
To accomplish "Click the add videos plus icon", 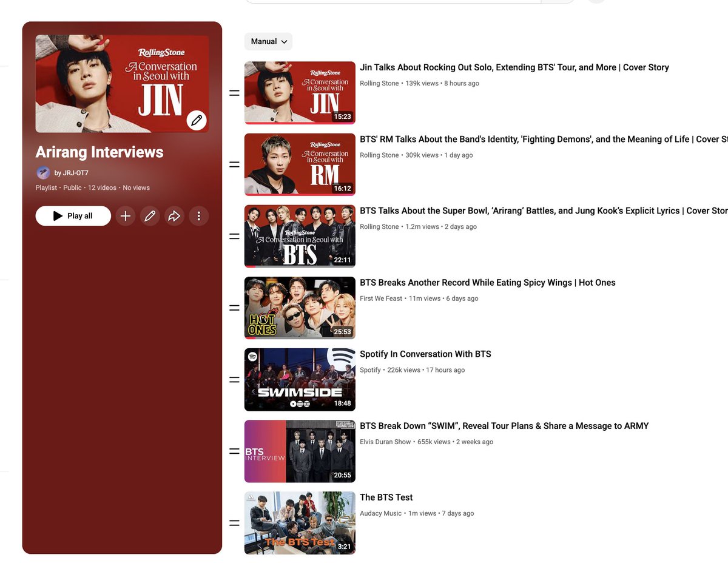I will coord(126,216).
